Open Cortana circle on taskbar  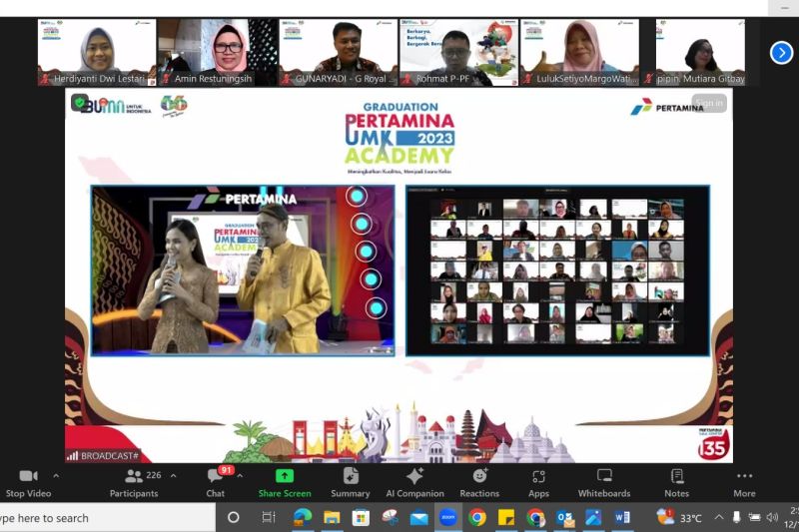click(x=234, y=518)
